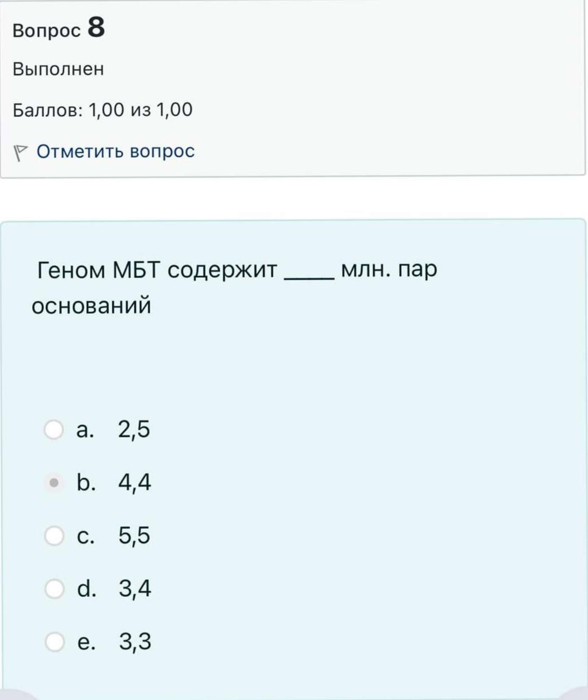
Task: Click the answer text 5,5
Action: [x=134, y=535]
